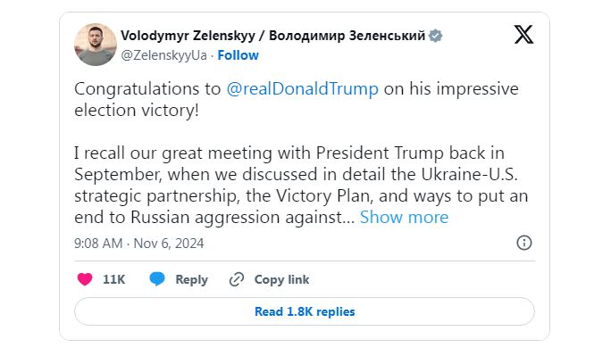The width and height of the screenshot is (594, 364).
Task: Open the @realDonaldTrump mention
Action: click(x=304, y=89)
